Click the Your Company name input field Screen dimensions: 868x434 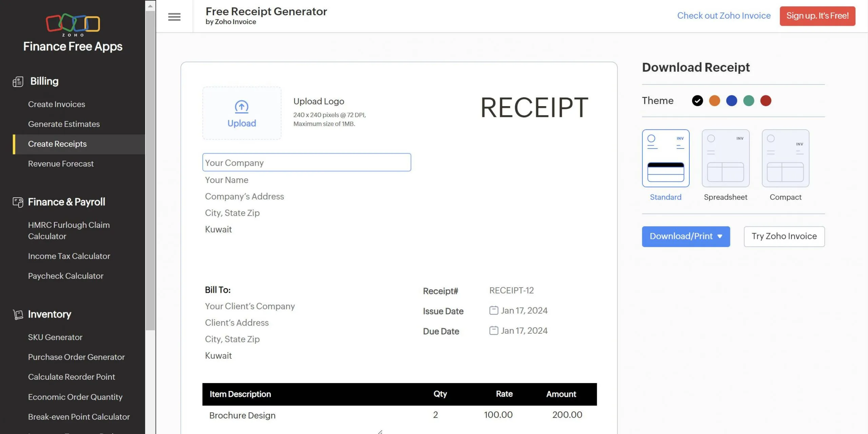pos(306,162)
